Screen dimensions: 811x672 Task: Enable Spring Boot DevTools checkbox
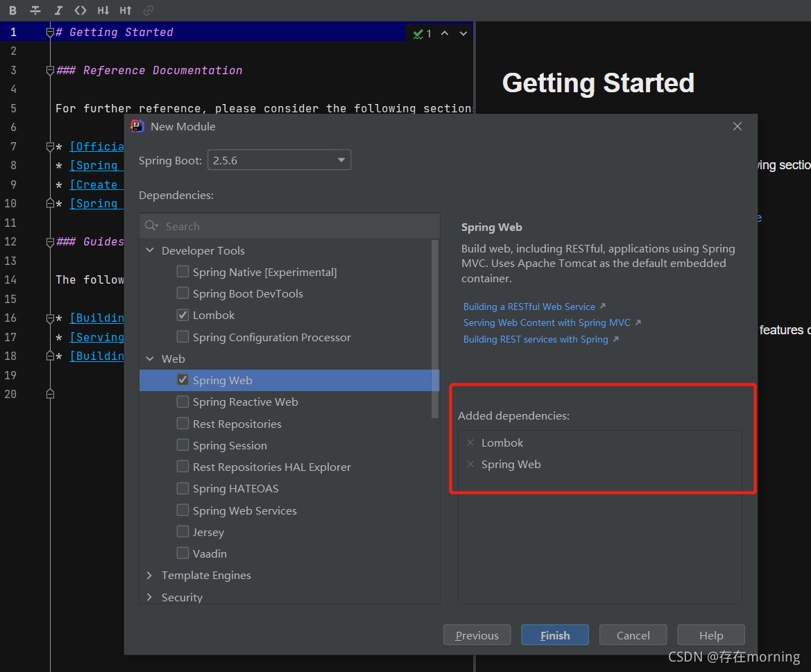pos(182,293)
